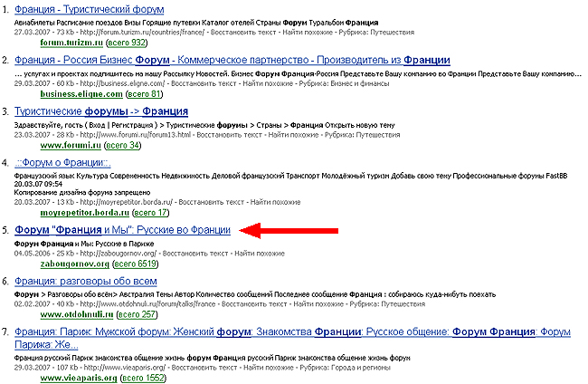Click the business.eliqne.com domain link
The image size is (588, 384).
(x=78, y=93)
